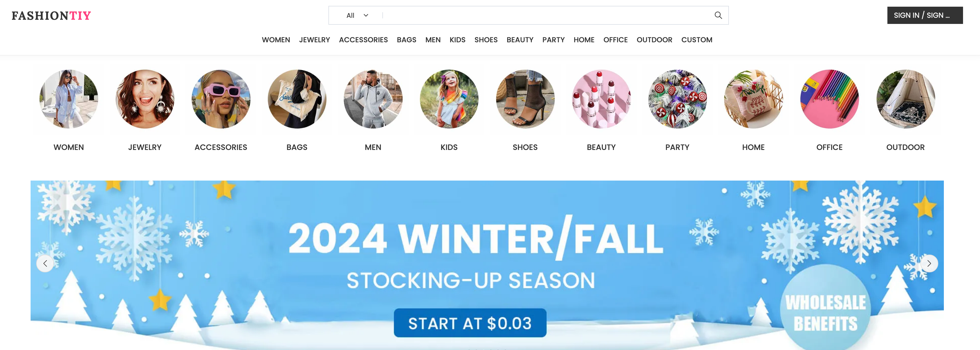Click the dropdown chevron beside All
The width and height of the screenshot is (980, 350).
click(x=366, y=15)
